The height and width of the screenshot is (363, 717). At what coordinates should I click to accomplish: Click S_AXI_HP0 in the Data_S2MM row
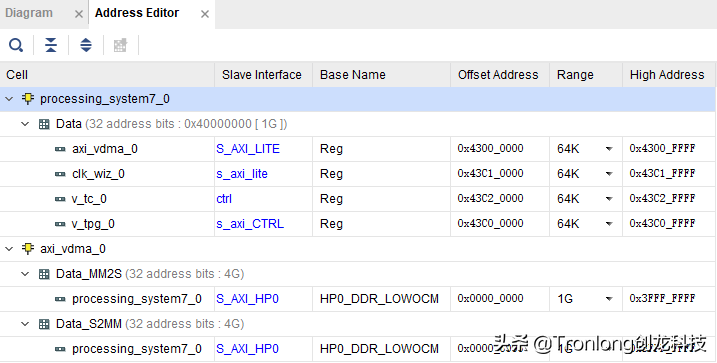pos(247,349)
